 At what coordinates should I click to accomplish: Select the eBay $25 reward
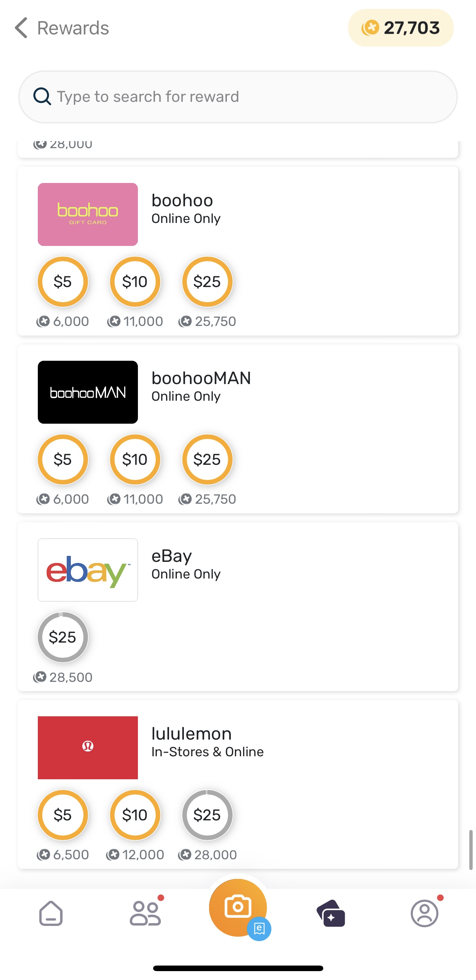pos(63,637)
